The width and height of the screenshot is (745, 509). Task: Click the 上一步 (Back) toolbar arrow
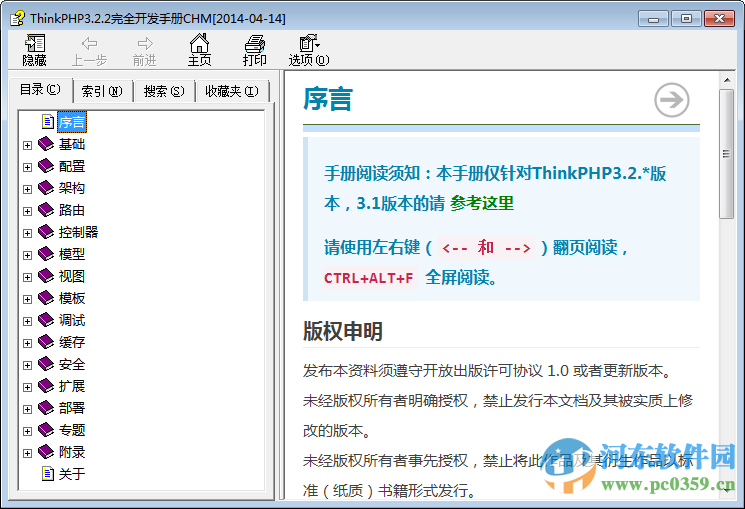(x=89, y=50)
